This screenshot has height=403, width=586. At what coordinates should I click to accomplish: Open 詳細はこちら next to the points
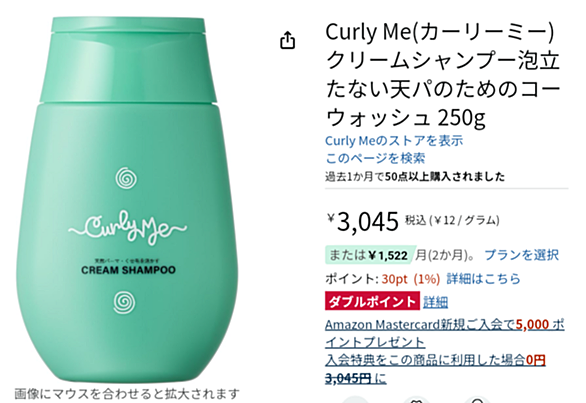pyautogui.click(x=483, y=279)
